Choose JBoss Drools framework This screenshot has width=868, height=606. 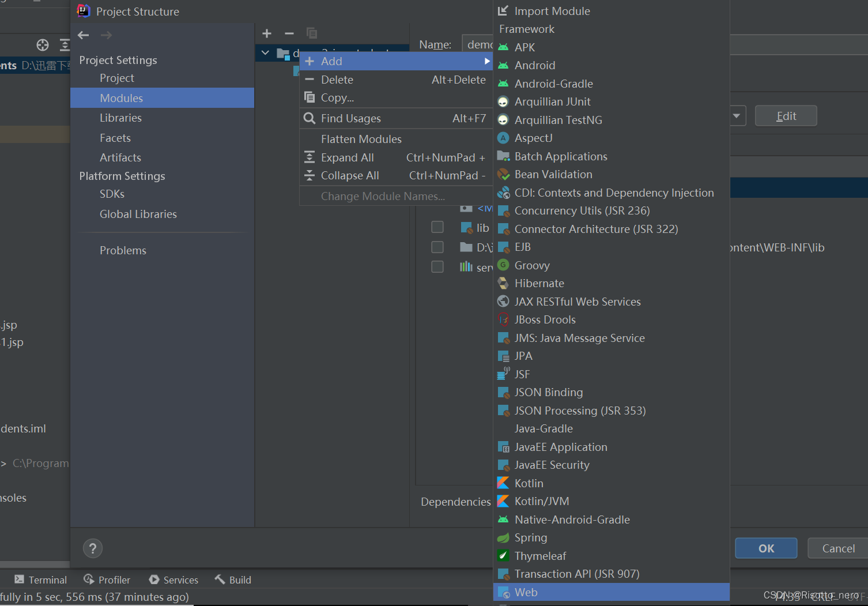pos(612,319)
